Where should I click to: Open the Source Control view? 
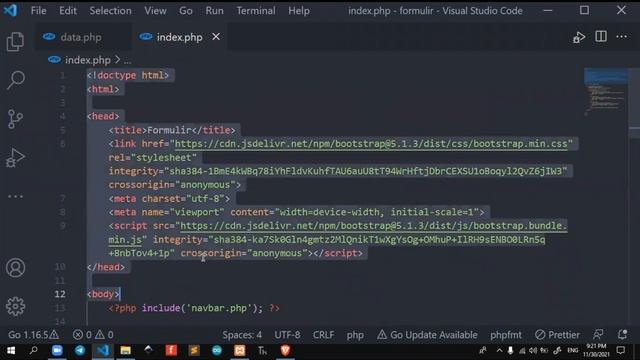pyautogui.click(x=16, y=119)
